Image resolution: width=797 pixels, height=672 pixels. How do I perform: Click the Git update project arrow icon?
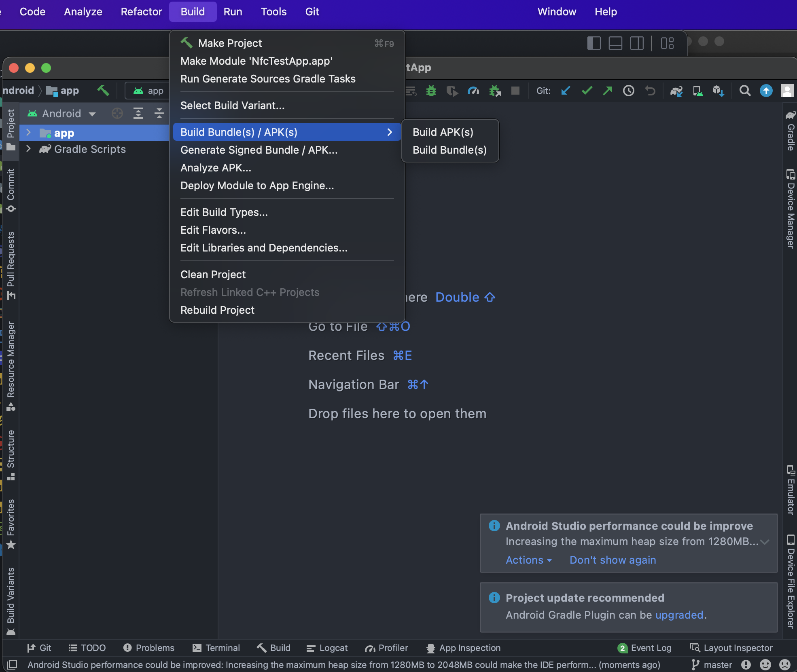(x=566, y=91)
